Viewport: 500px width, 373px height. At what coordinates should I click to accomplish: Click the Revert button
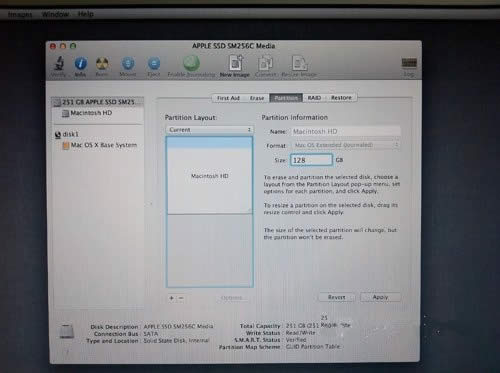pos(337,297)
